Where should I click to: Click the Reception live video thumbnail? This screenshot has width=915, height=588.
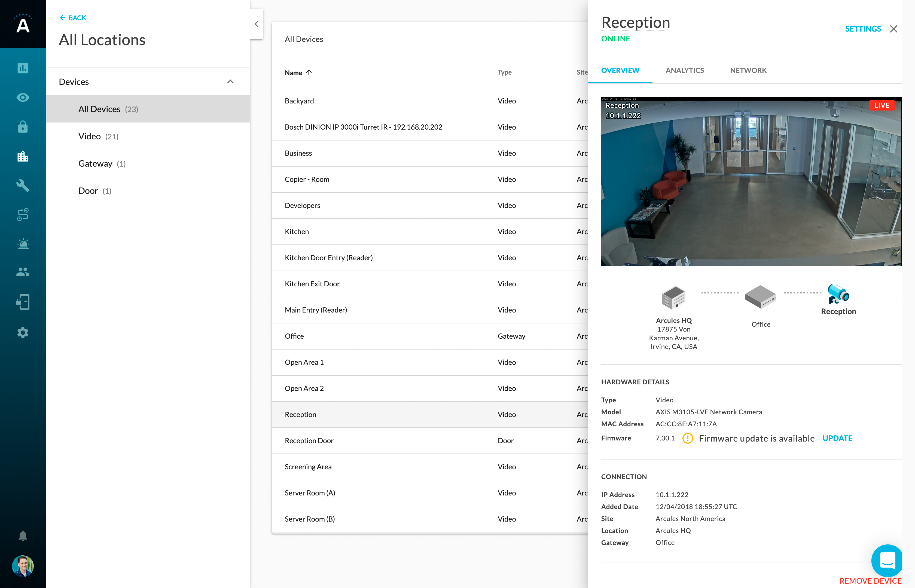pos(751,181)
